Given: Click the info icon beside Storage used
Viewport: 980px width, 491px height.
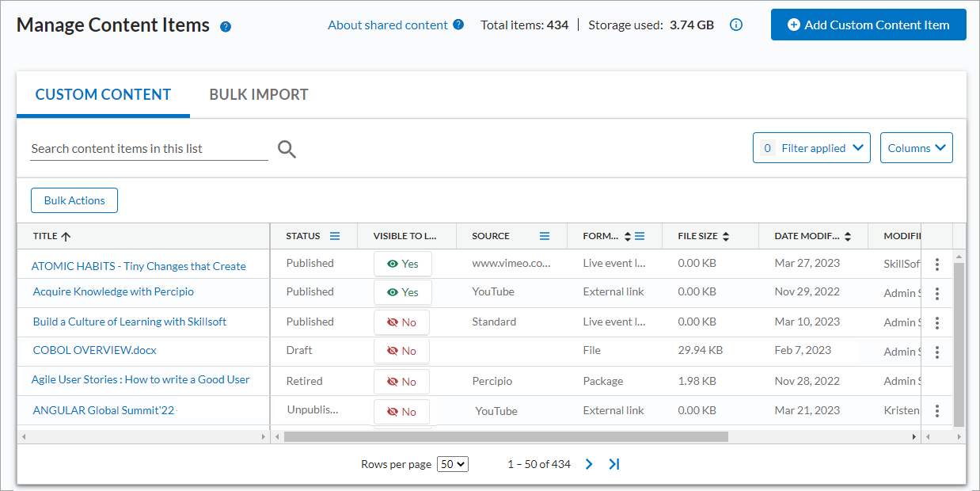Looking at the screenshot, I should 736,25.
